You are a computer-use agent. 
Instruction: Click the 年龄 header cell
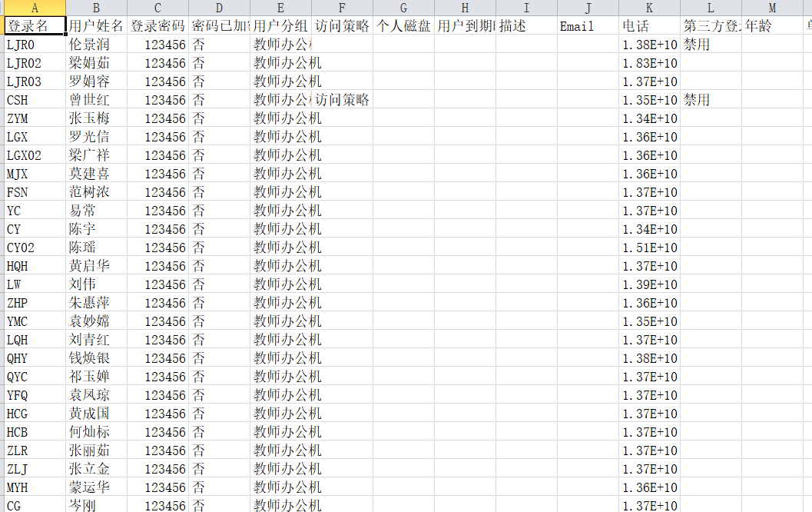772,26
